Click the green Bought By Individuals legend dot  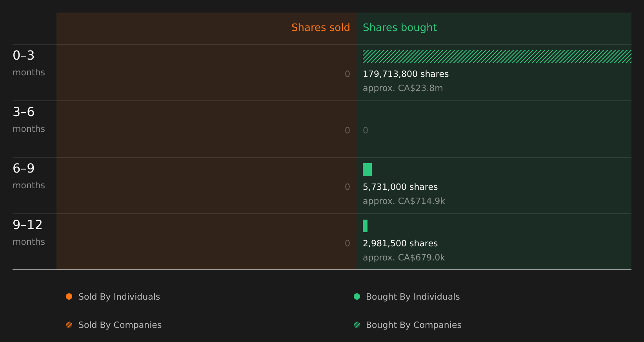357,297
